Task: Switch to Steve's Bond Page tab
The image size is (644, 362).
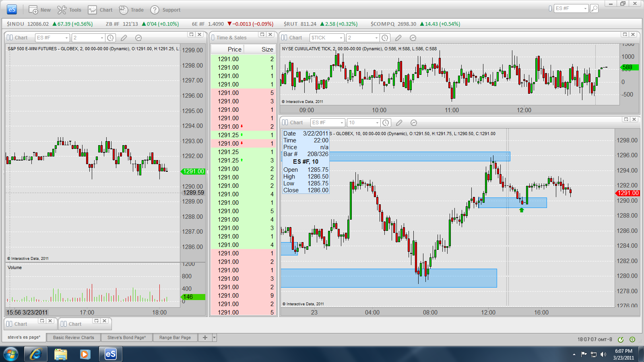Action: coord(127,337)
